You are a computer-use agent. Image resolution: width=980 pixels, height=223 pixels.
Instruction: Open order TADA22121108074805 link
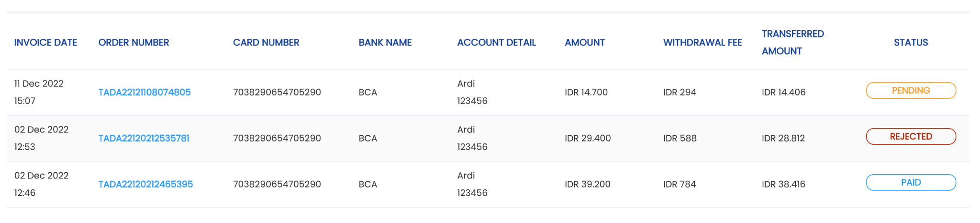pos(145,92)
